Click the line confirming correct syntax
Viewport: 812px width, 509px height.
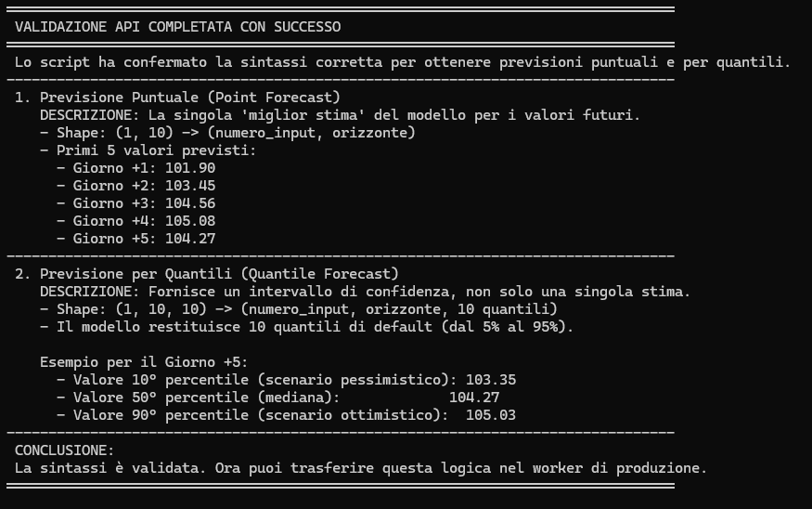402,62
